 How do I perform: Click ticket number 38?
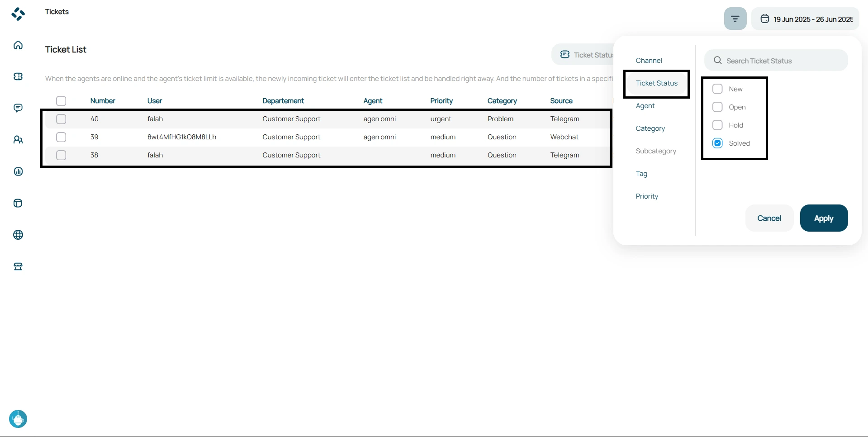[94, 155]
